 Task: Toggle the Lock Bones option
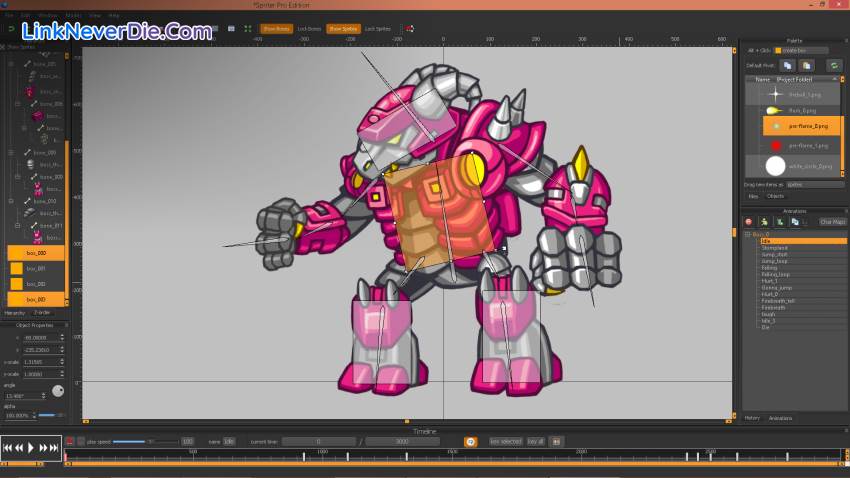pyautogui.click(x=309, y=29)
